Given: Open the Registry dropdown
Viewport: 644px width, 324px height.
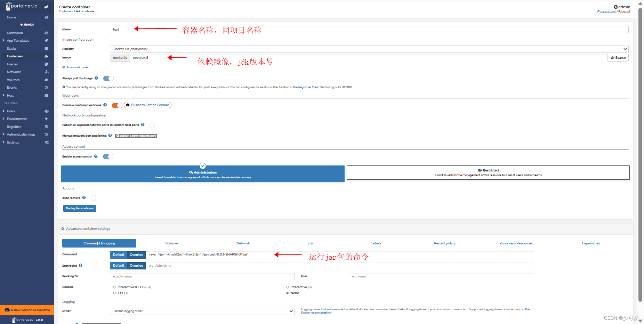Looking at the screenshot, I should click(x=369, y=49).
